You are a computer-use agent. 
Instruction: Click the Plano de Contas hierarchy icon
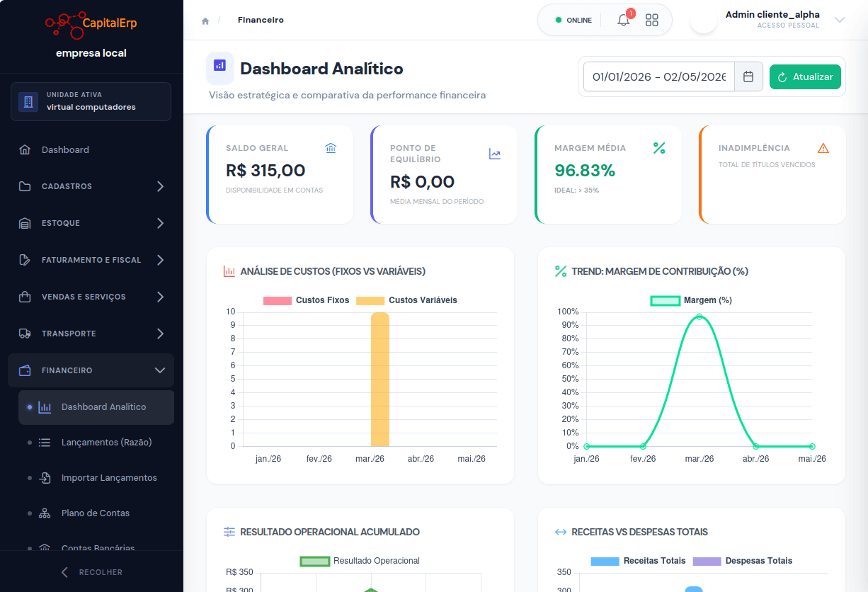click(x=45, y=513)
